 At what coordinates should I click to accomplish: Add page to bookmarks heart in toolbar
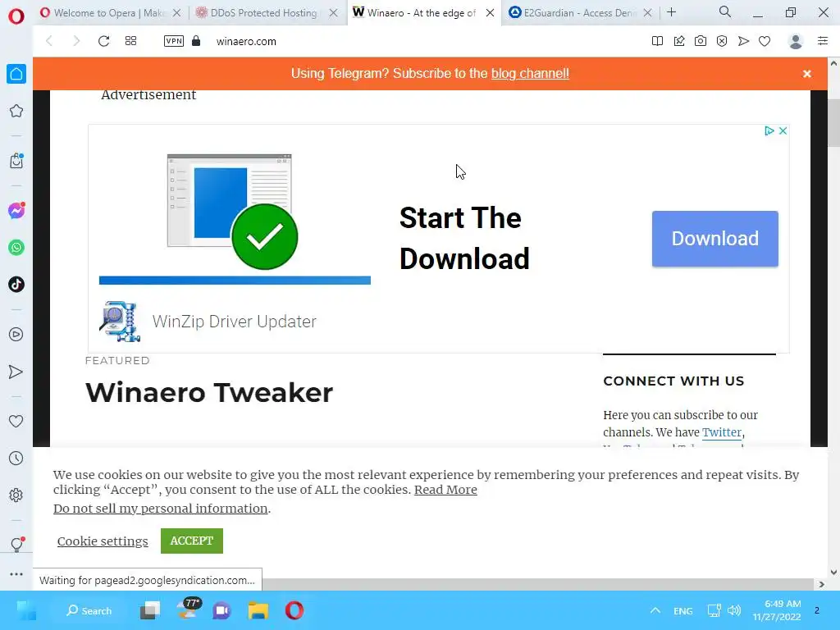[765, 41]
